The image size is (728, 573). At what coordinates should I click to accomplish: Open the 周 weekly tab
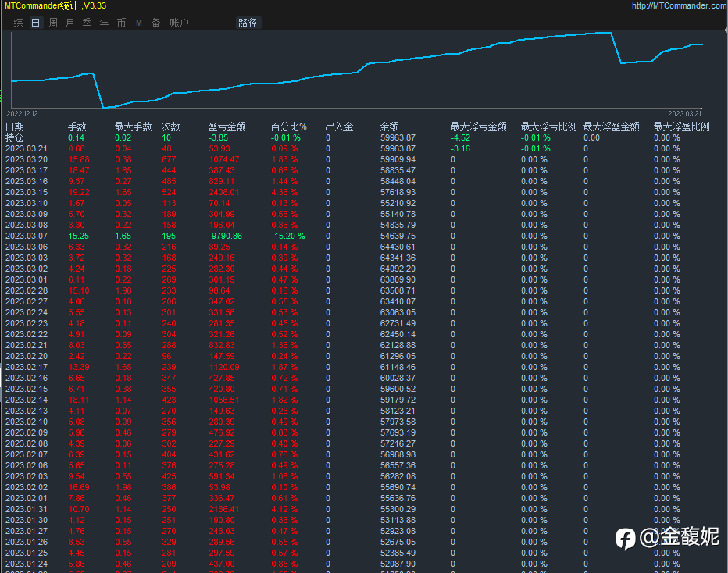[53, 23]
